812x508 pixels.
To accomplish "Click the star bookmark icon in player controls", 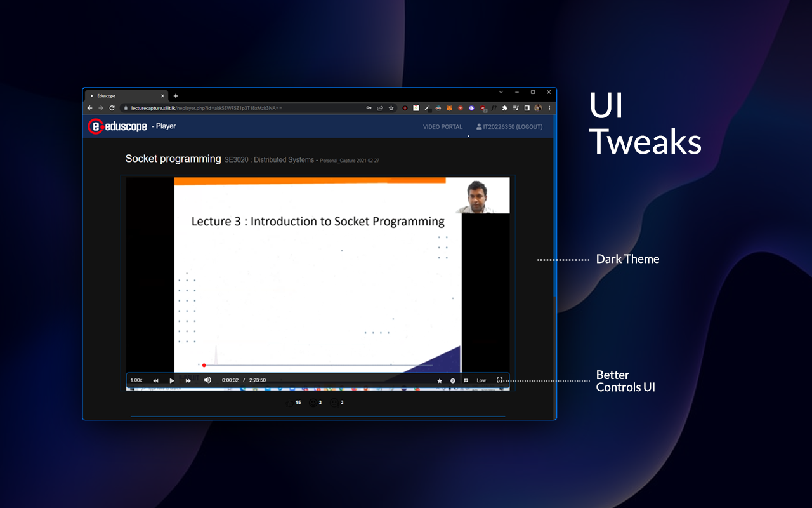I will (x=440, y=380).
